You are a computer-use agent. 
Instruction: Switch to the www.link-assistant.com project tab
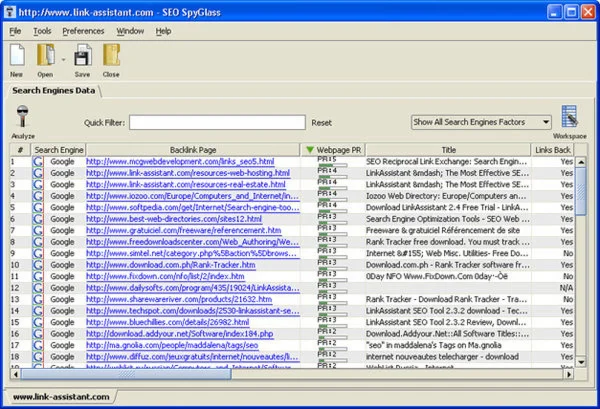point(61,397)
